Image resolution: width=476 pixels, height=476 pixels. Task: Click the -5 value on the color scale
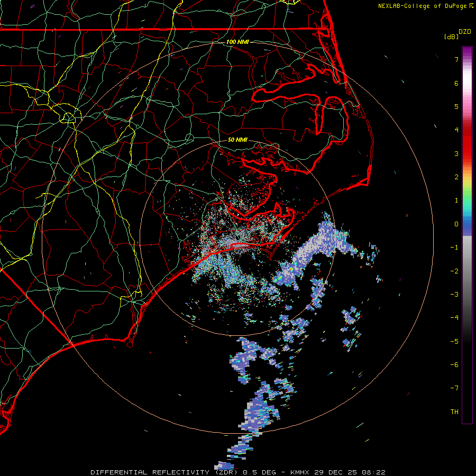[x=454, y=342]
